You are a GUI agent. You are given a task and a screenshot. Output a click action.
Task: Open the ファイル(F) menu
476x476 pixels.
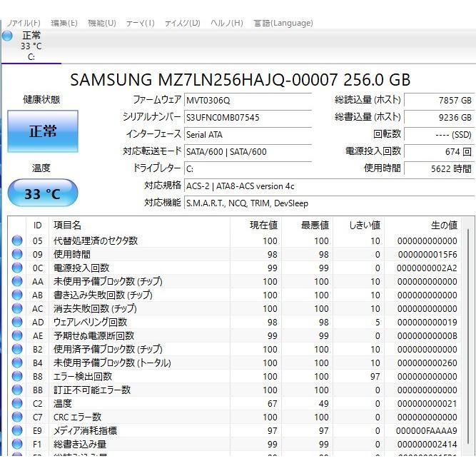click(23, 23)
